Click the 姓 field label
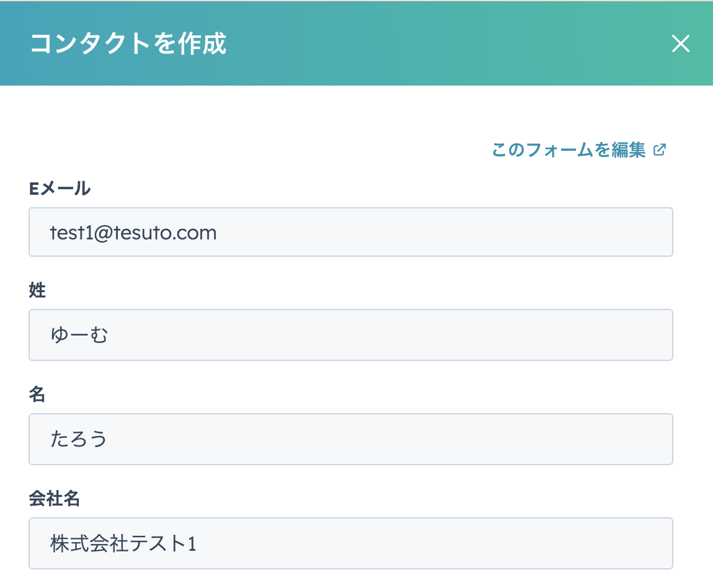This screenshot has height=588, width=713. pos(37,290)
